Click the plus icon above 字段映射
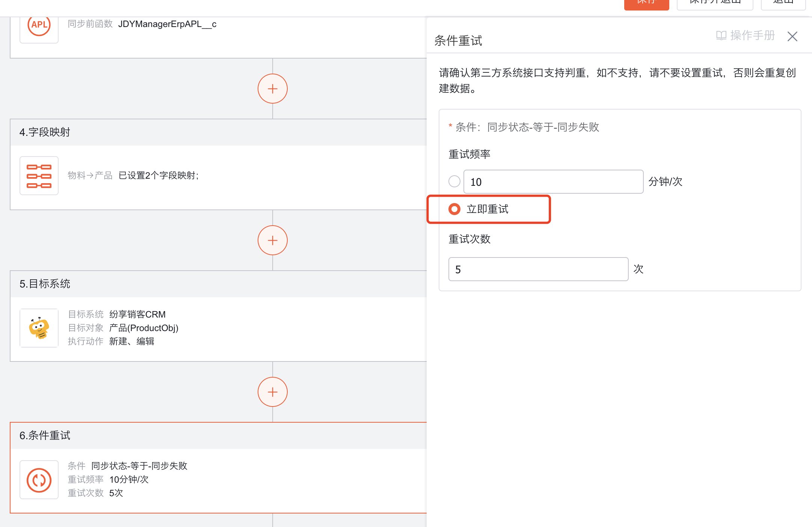 coord(272,88)
